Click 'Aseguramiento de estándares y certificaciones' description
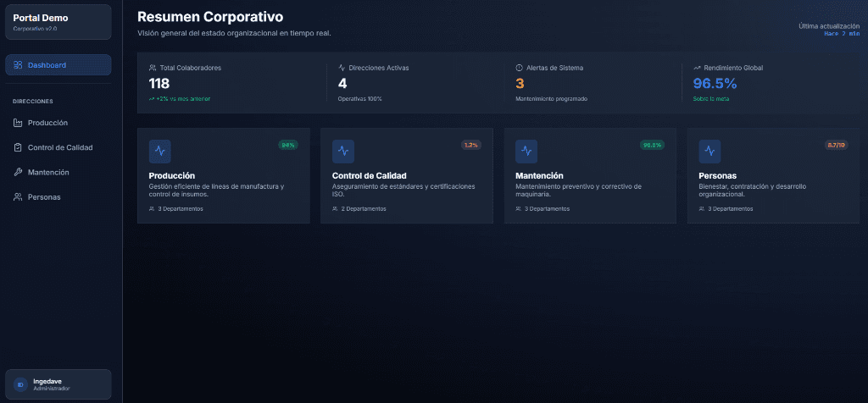Screen dimensions: 868x403 click(403, 190)
